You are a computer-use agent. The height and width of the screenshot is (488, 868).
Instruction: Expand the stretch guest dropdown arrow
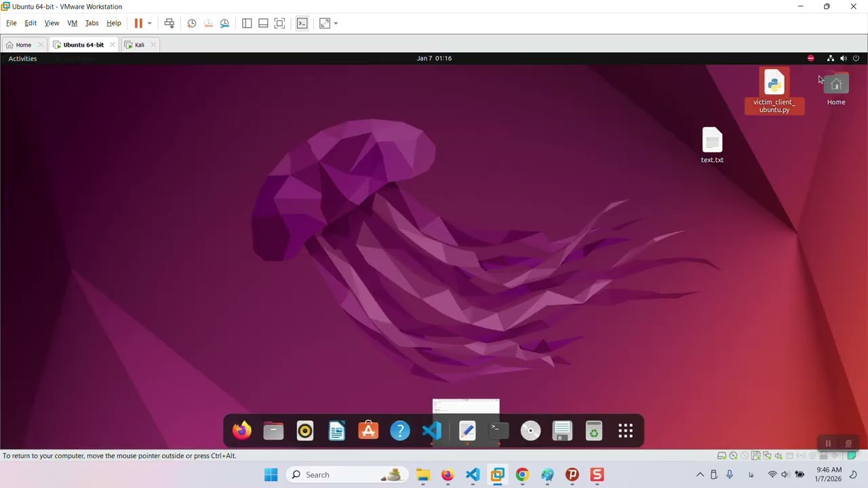[x=336, y=23]
